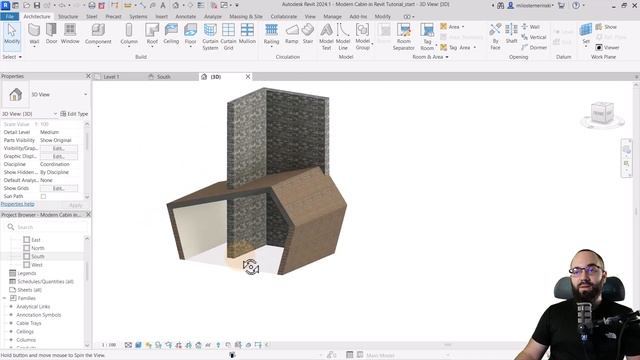Viewport: 640px width, 360px height.
Task: Click the Room Separator tool
Action: point(404,37)
